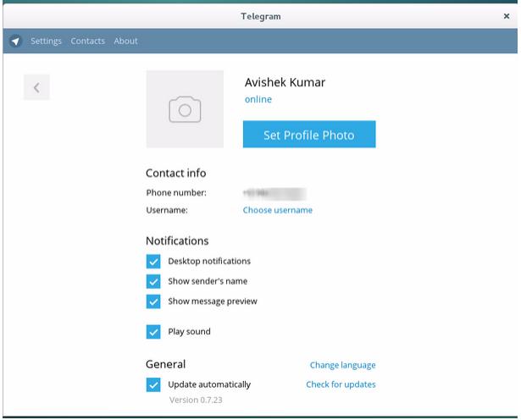521x420 pixels.
Task: Click the Telegram paper plane logo
Action: click(x=15, y=41)
